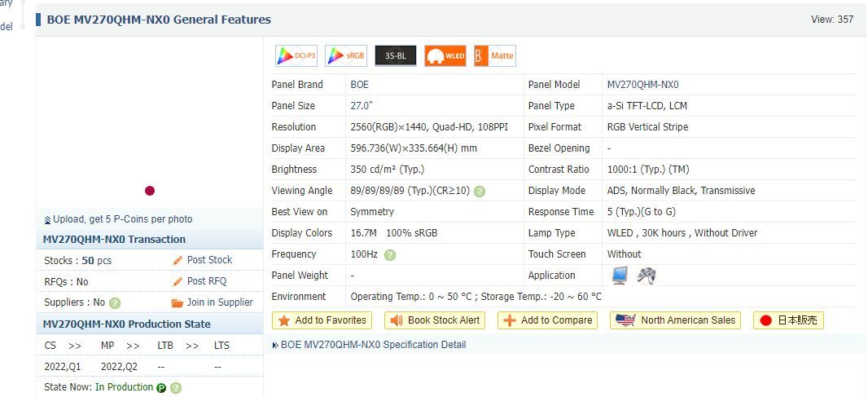This screenshot has width=868, height=397.
Task: Click the MP 2022,Q2 date cell
Action: [x=118, y=367]
